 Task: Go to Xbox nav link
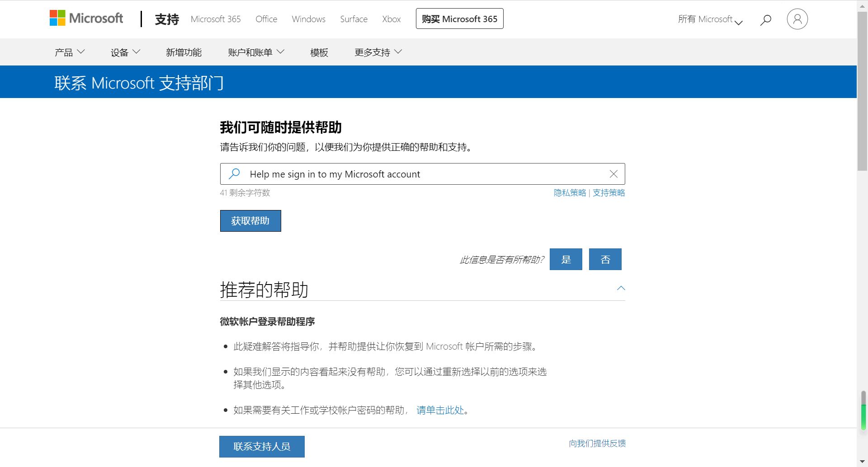click(x=392, y=19)
